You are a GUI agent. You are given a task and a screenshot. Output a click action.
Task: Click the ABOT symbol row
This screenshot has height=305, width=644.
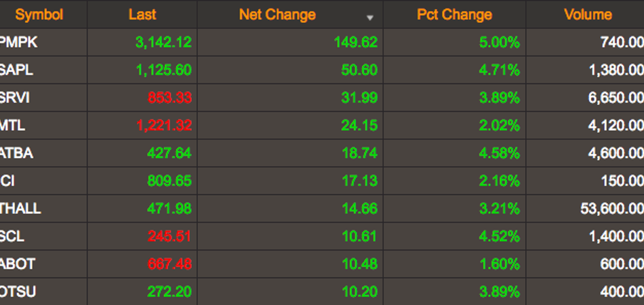pyautogui.click(x=322, y=264)
